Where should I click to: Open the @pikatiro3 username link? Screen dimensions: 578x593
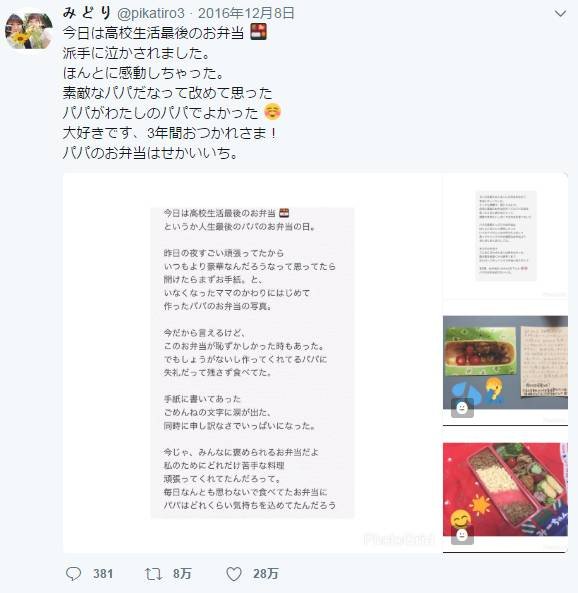pos(151,14)
